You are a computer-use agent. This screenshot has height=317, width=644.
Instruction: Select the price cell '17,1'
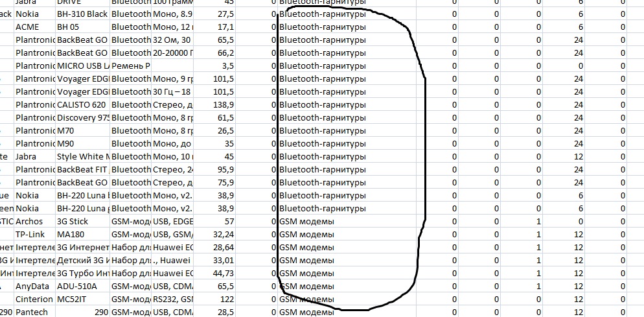[214, 27]
